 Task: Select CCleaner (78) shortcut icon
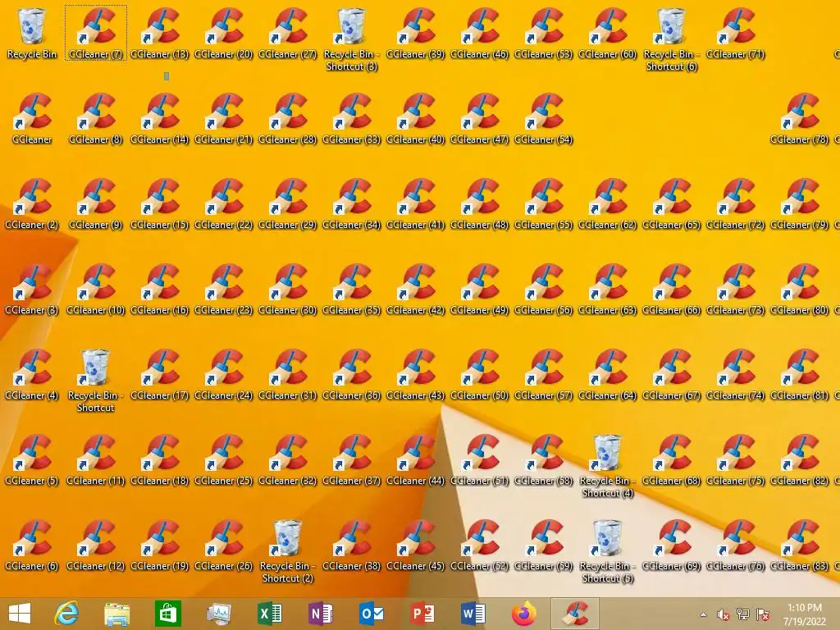[799, 118]
